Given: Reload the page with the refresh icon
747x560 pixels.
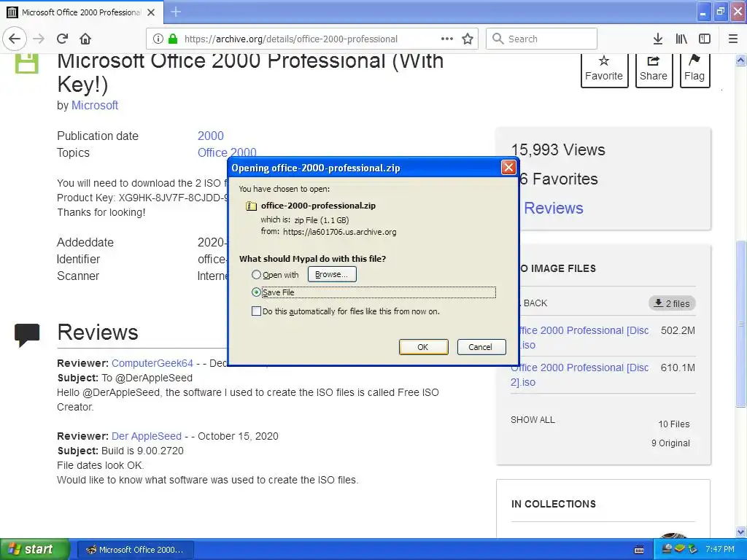Looking at the screenshot, I should 63,39.
